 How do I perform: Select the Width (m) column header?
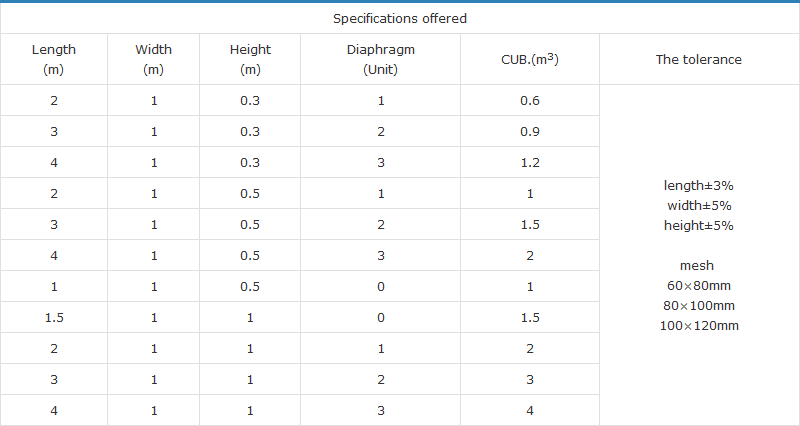tap(154, 59)
